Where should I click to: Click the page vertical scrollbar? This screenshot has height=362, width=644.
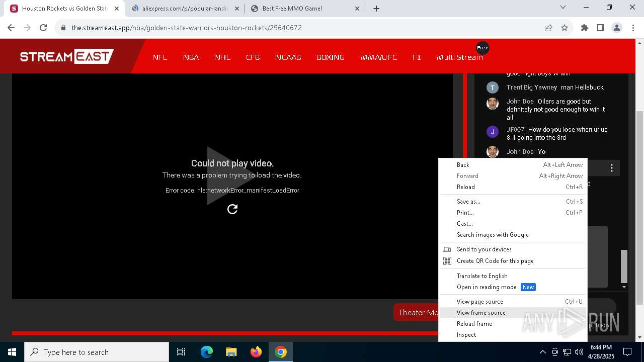(640, 208)
